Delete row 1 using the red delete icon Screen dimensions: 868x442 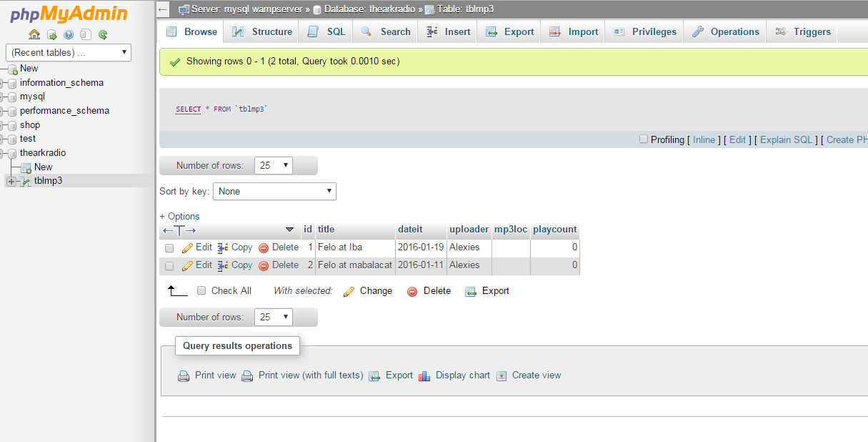[x=264, y=247]
